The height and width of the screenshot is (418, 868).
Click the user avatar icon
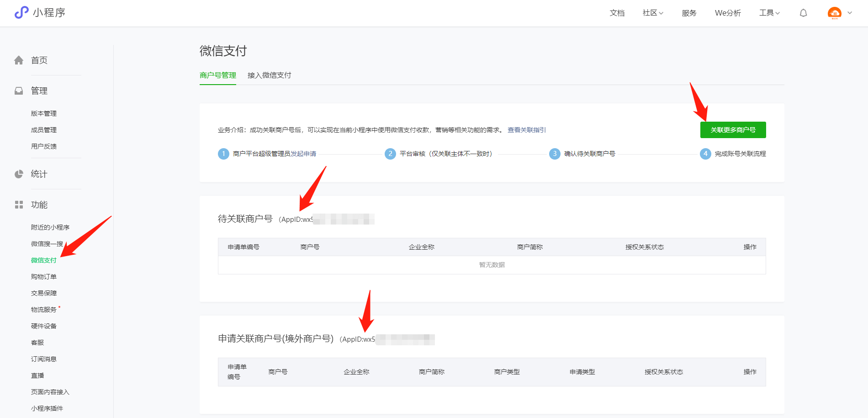click(x=834, y=13)
